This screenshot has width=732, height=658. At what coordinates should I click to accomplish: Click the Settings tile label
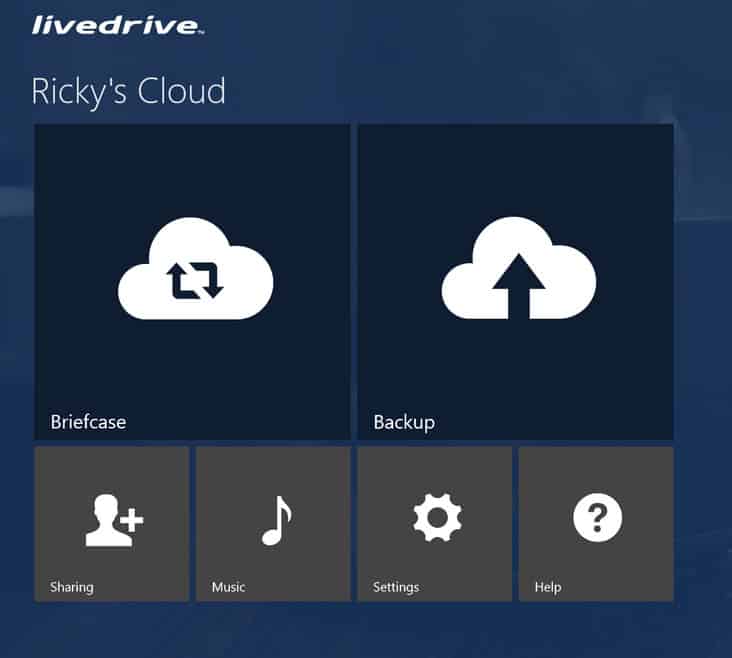pos(396,587)
